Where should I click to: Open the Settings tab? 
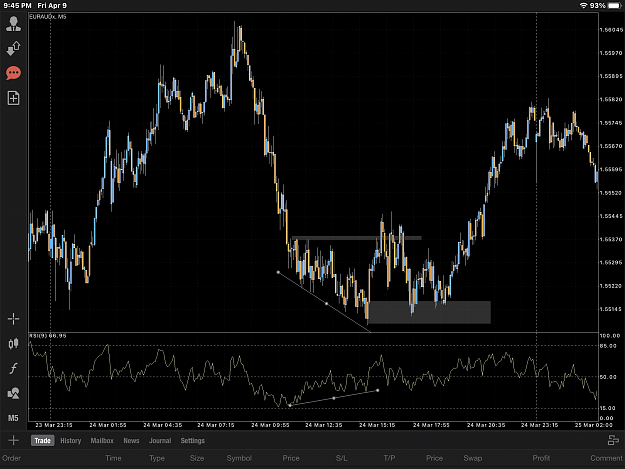(x=193, y=441)
